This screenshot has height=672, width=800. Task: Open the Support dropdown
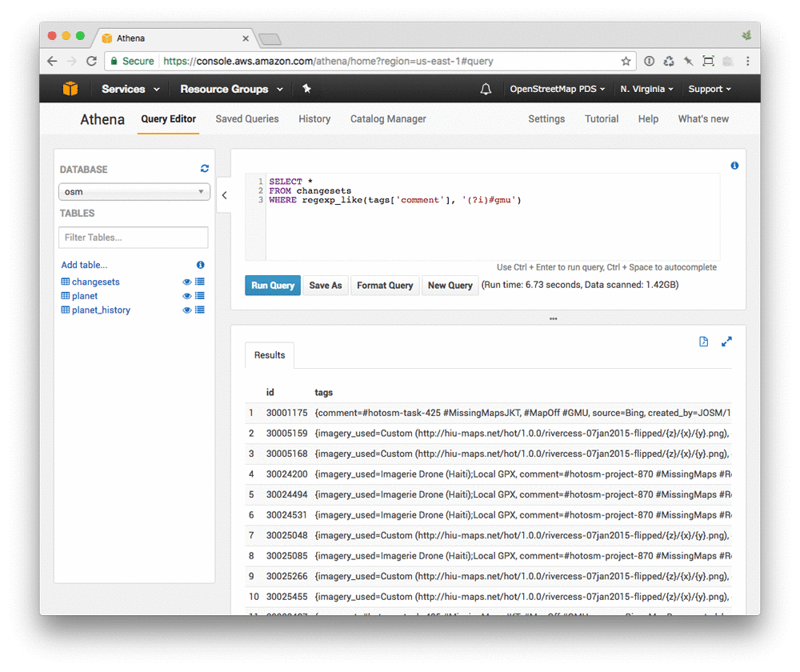pyautogui.click(x=709, y=89)
